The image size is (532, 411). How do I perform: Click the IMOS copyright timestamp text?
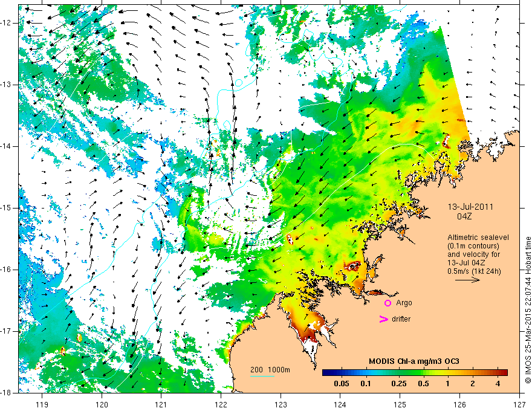528,310
